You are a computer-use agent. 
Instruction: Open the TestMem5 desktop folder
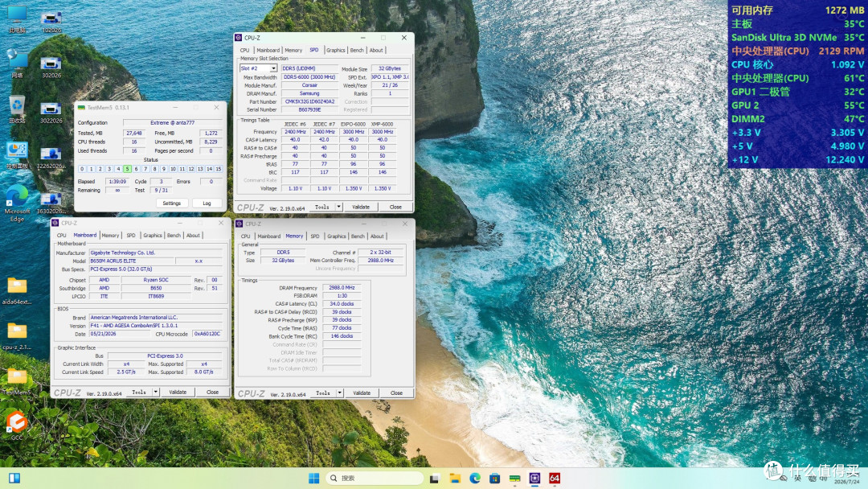tap(17, 381)
